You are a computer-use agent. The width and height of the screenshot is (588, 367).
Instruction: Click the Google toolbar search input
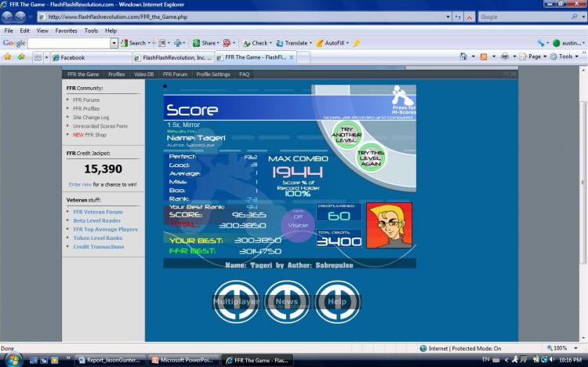(69, 43)
